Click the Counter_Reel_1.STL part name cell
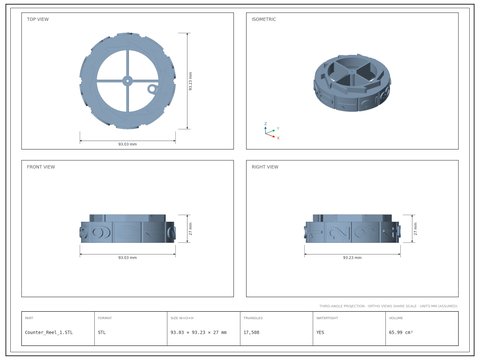 click(49, 332)
